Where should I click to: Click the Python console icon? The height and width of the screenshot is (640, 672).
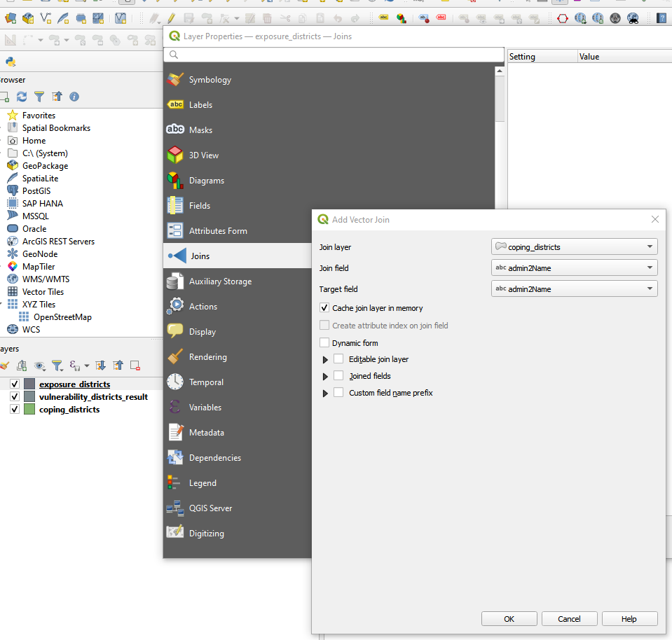pyautogui.click(x=11, y=62)
